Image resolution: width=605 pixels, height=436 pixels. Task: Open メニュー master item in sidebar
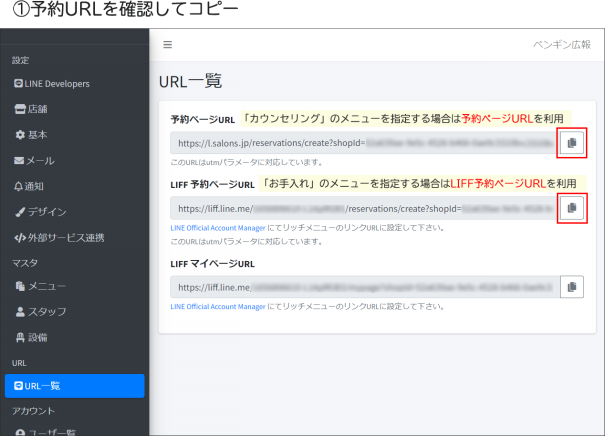click(x=46, y=286)
